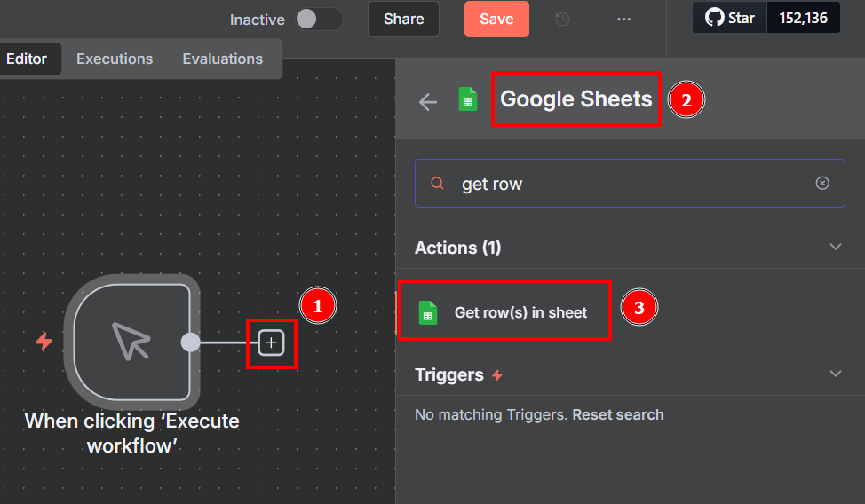The width and height of the screenshot is (865, 504).
Task: Open the three-dot more options menu
Action: point(623,20)
